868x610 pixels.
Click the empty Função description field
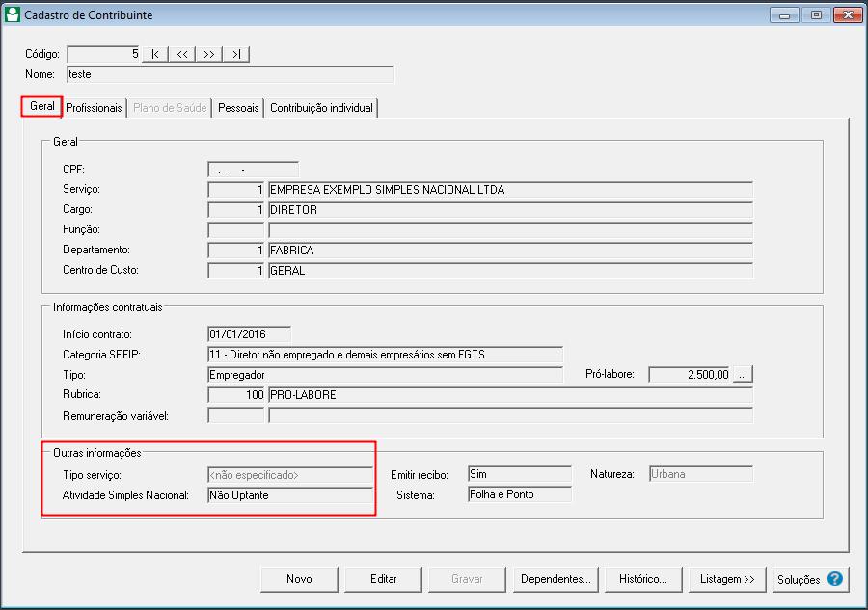(510, 230)
